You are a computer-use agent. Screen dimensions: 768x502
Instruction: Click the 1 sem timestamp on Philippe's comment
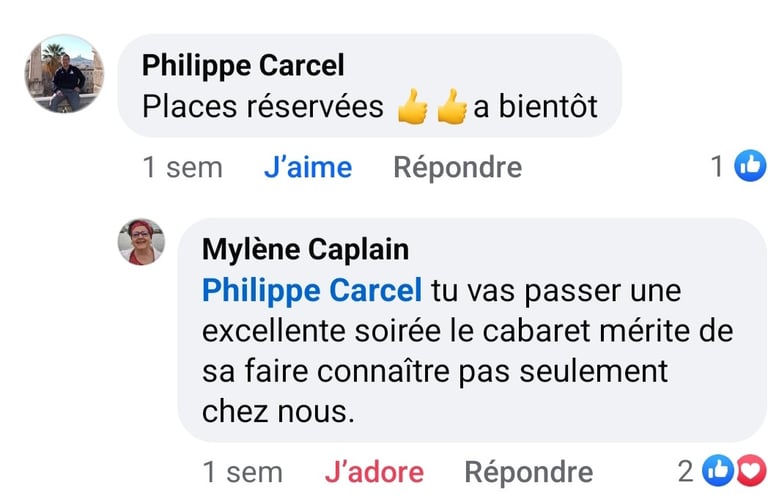(182, 167)
